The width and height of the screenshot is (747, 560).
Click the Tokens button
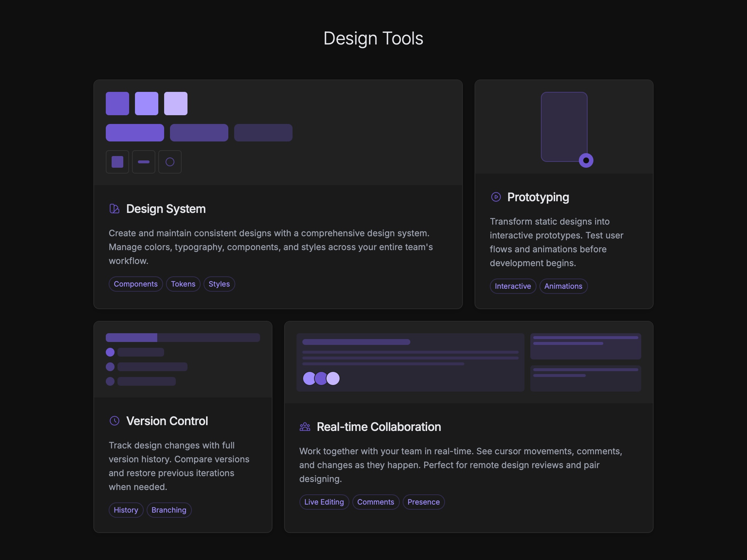click(x=183, y=284)
